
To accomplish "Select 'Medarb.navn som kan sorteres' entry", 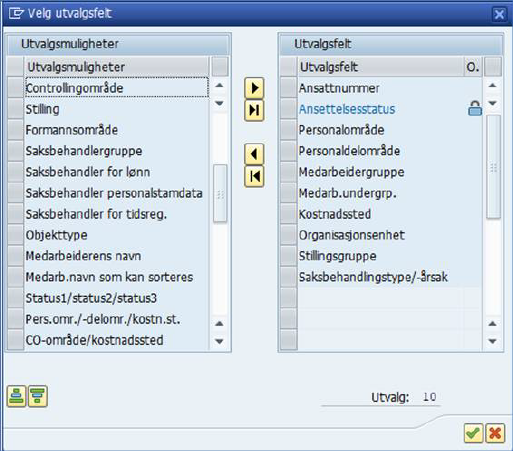I will pos(117,277).
